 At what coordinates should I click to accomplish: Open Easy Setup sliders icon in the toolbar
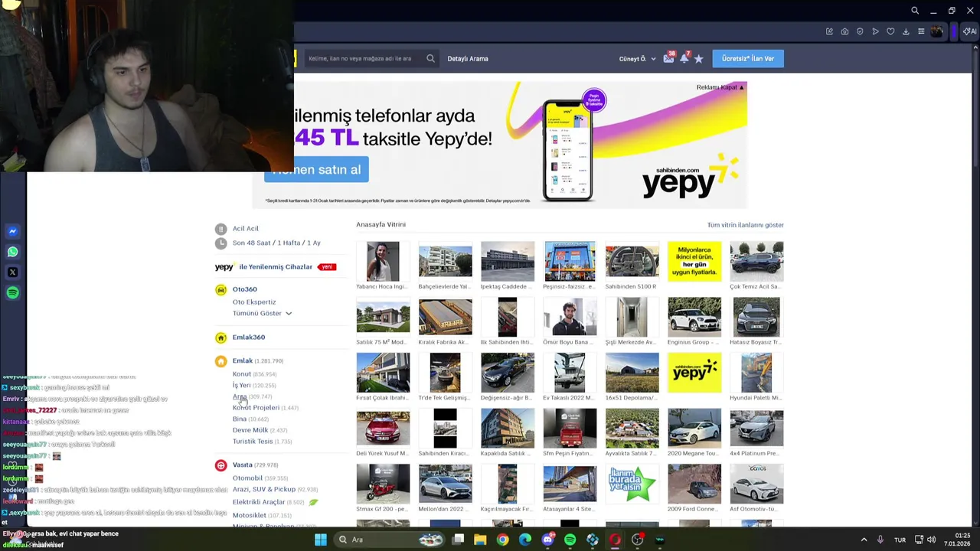[921, 31]
